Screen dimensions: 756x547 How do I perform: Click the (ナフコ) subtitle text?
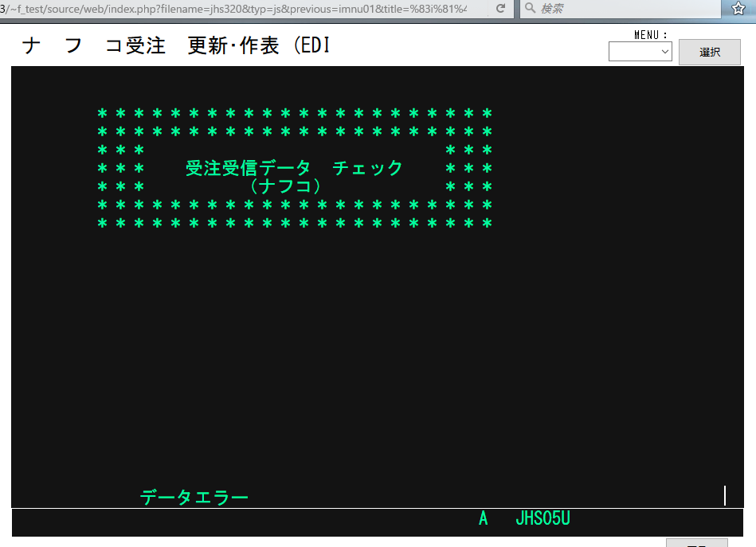pos(284,186)
